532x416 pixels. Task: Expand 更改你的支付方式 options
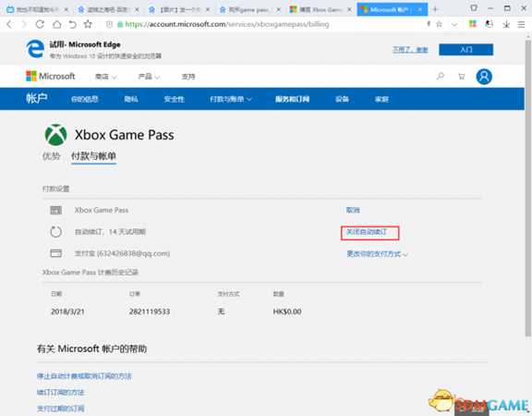click(377, 253)
